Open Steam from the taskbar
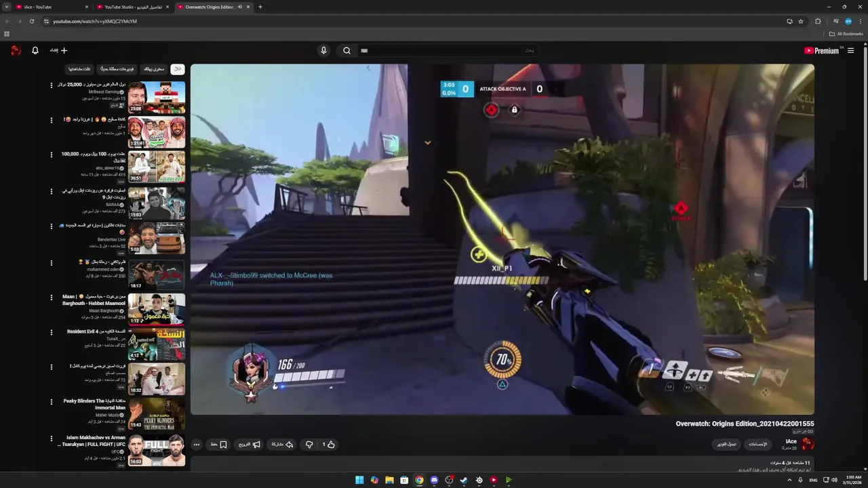The width and height of the screenshot is (868, 488). [x=464, y=480]
